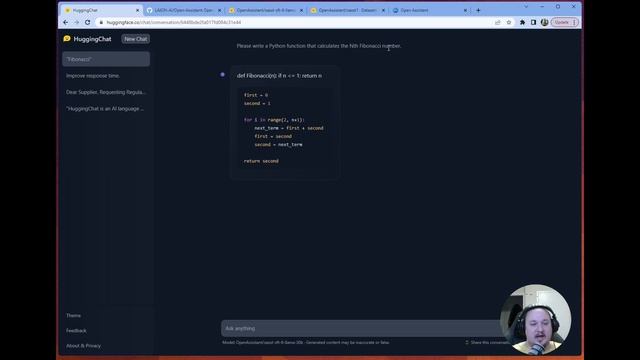The width and height of the screenshot is (640, 360).
Task: Start a New Chat
Action: tap(136, 39)
